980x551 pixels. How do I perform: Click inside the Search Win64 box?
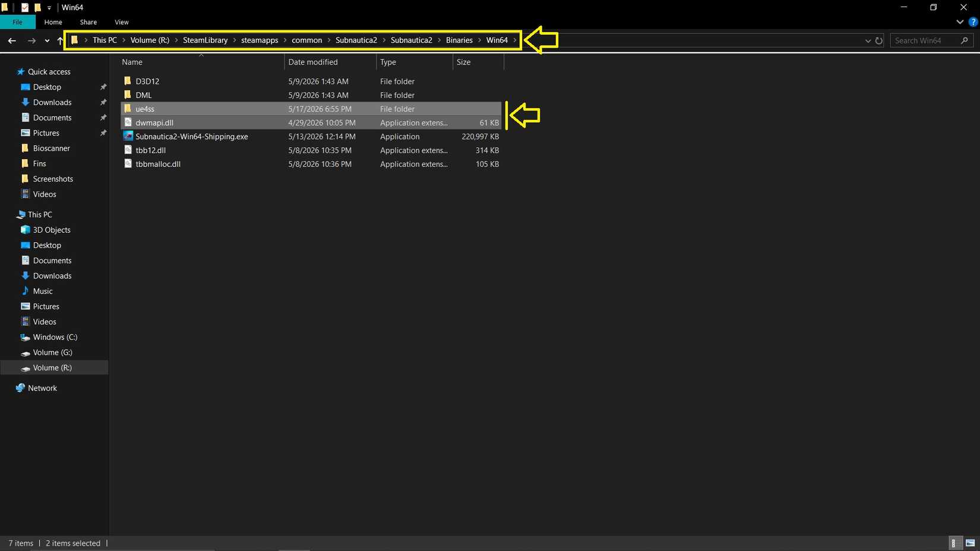931,40
